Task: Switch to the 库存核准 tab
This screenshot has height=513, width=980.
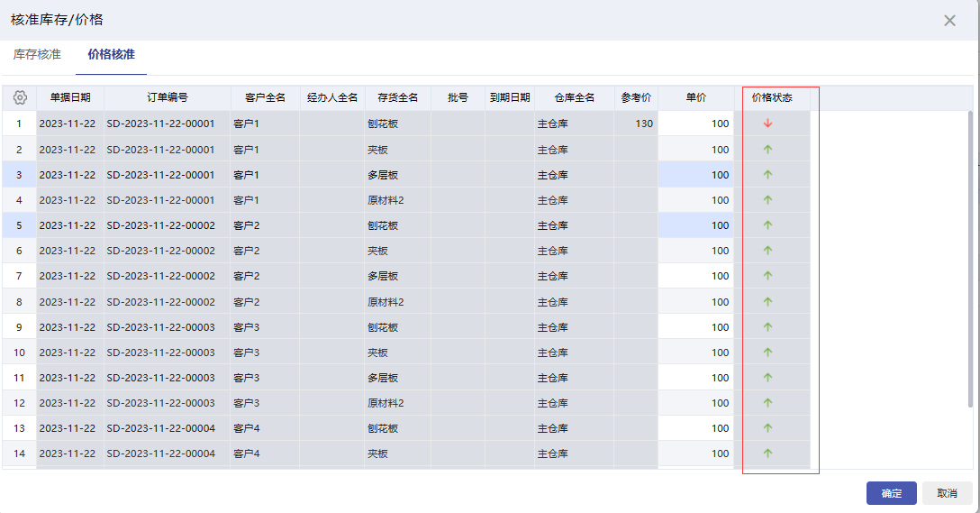Action: pyautogui.click(x=37, y=55)
